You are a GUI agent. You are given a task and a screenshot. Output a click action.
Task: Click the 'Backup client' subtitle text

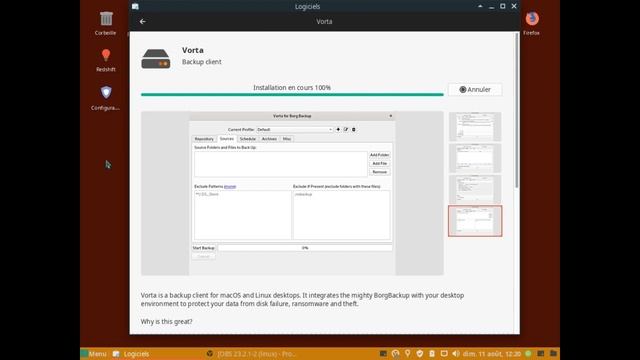pyautogui.click(x=202, y=62)
